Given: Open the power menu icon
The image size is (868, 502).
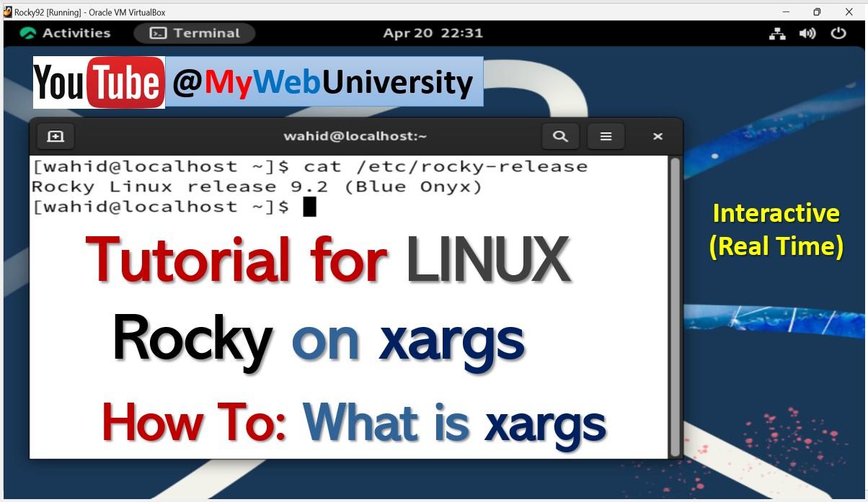Looking at the screenshot, I should click(x=838, y=33).
